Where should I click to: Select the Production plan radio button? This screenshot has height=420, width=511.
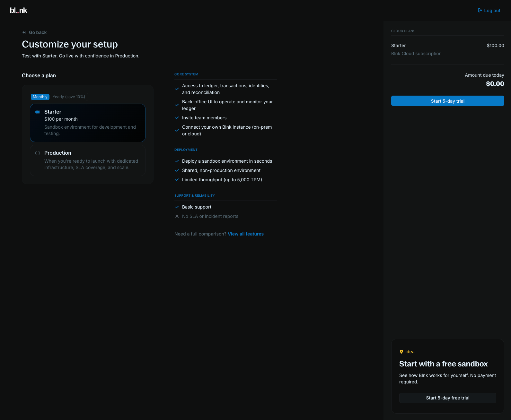click(x=38, y=153)
